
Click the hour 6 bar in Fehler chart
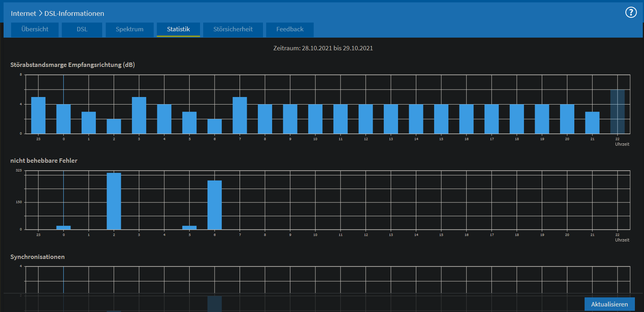(215, 205)
